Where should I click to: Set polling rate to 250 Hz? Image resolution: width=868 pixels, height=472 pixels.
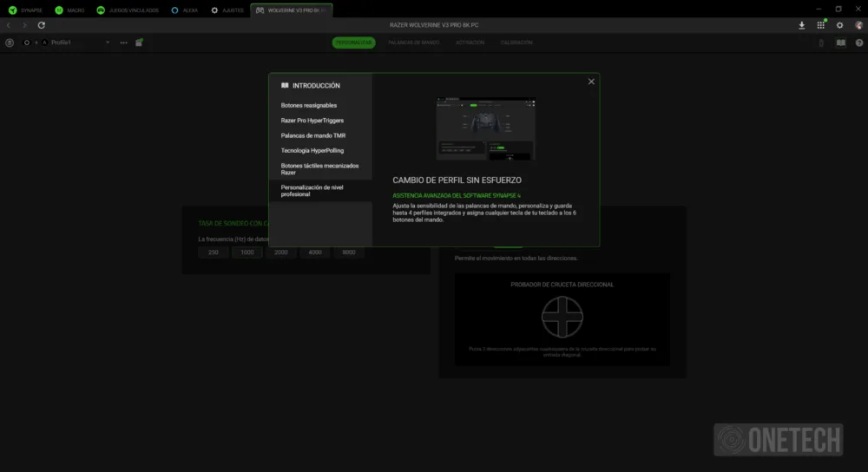214,252
